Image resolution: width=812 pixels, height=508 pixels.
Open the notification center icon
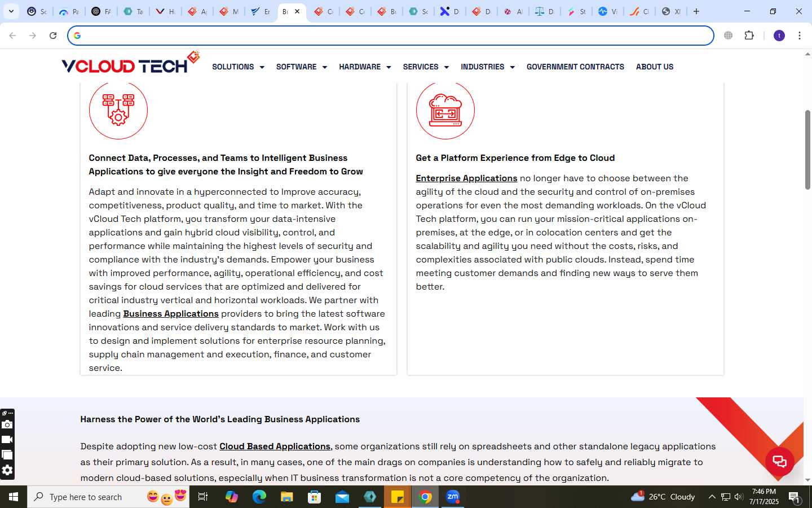(794, 497)
